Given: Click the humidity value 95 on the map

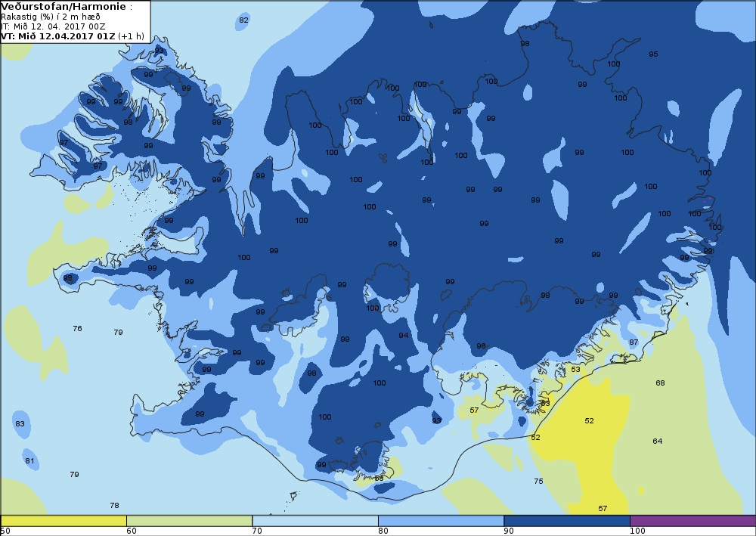Looking at the screenshot, I should [x=653, y=54].
